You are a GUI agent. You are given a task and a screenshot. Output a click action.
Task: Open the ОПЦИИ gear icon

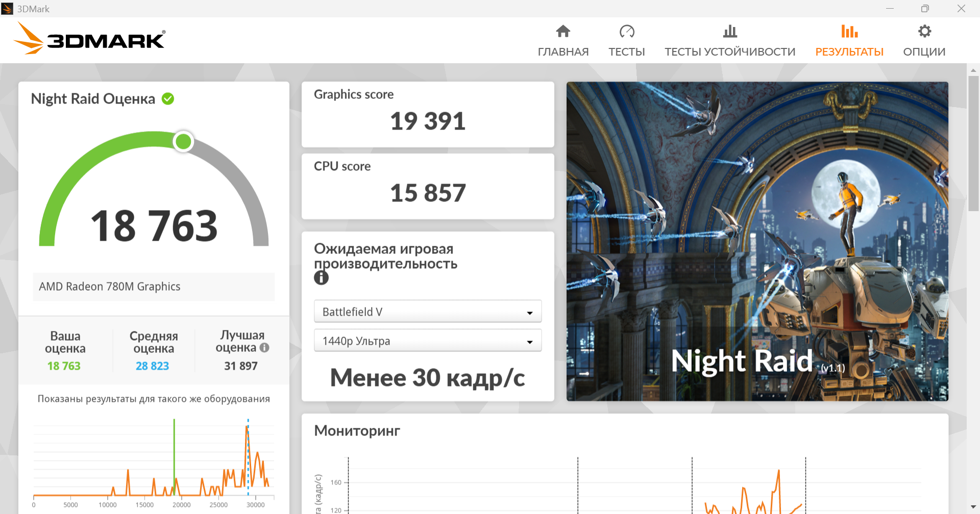coord(924,32)
